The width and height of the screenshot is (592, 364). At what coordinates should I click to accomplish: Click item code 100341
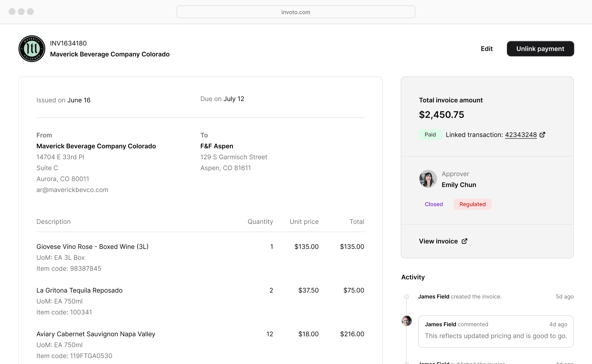tap(64, 312)
